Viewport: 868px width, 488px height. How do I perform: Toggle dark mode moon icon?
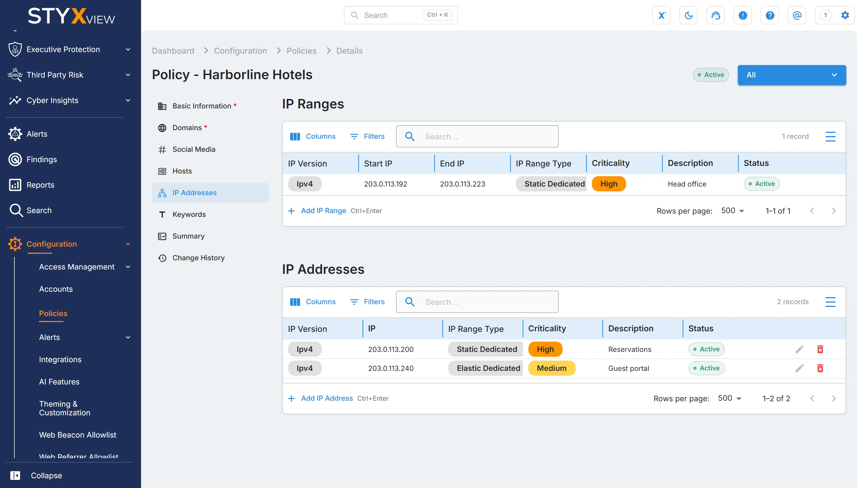click(x=688, y=15)
